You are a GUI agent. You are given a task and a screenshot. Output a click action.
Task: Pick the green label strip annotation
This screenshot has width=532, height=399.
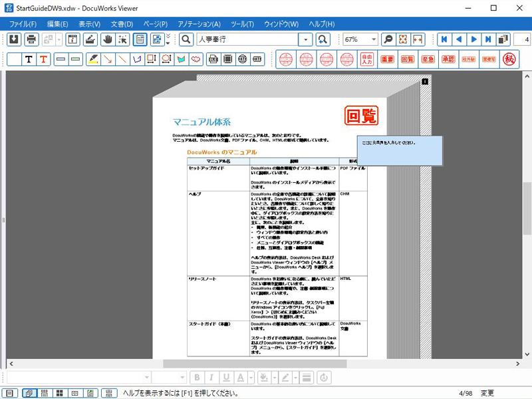point(76,59)
